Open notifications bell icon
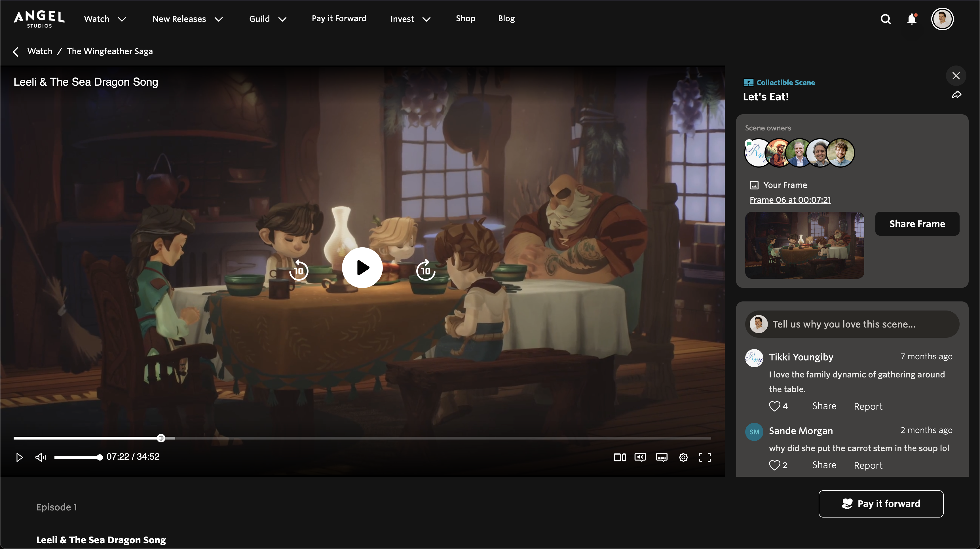This screenshot has height=549, width=980. 912,19
